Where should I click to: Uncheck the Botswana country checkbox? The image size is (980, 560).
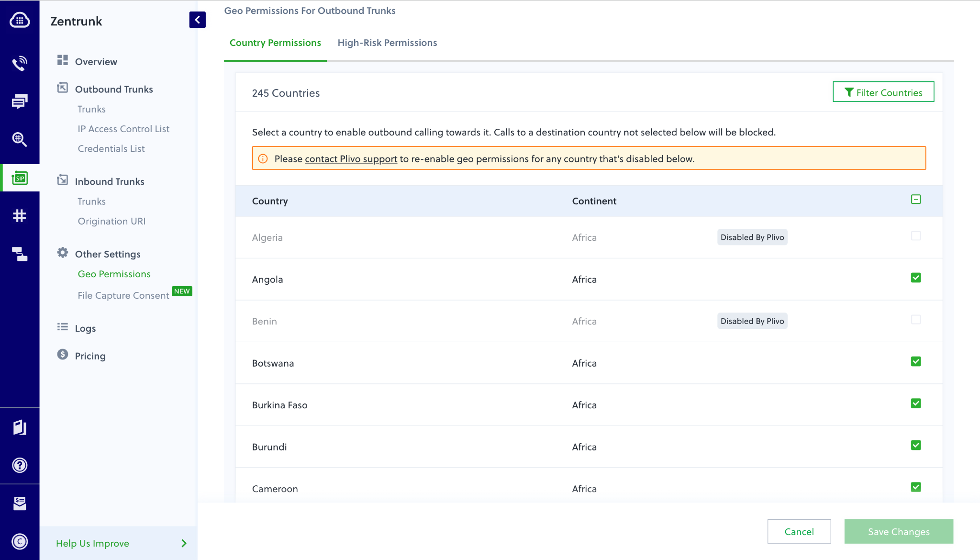click(915, 362)
